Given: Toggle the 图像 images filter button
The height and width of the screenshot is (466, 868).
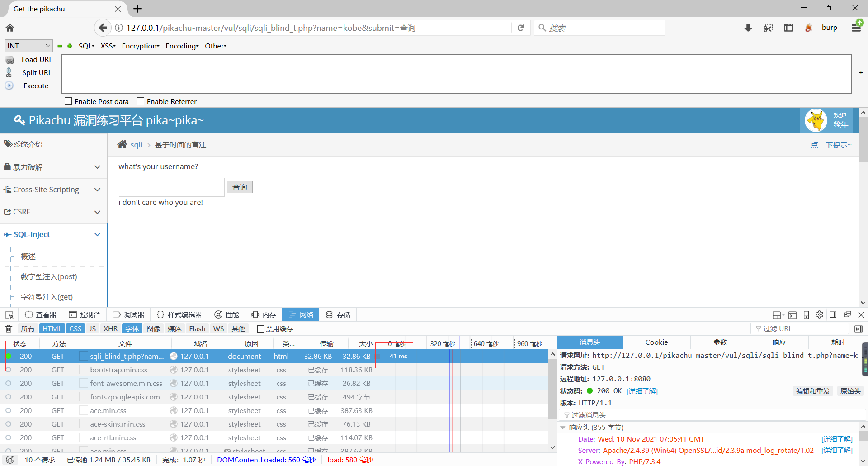Looking at the screenshot, I should tap(153, 329).
